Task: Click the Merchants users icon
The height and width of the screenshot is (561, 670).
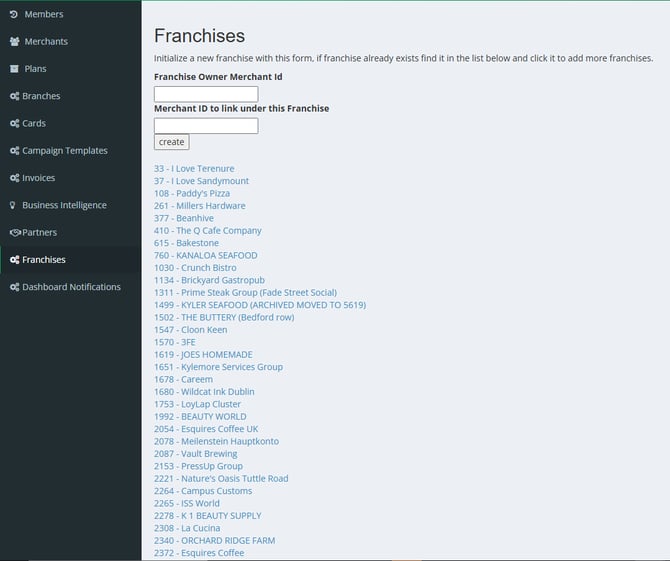Action: coord(14,42)
